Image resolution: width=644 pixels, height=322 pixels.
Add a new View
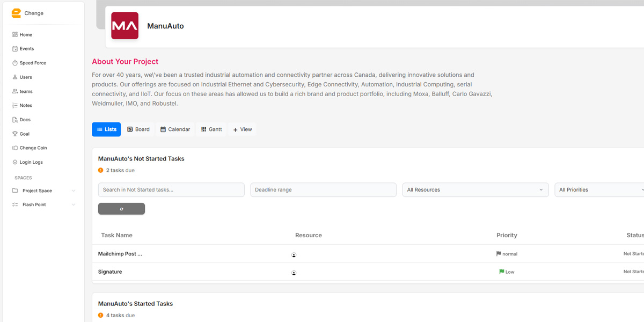coord(243,129)
